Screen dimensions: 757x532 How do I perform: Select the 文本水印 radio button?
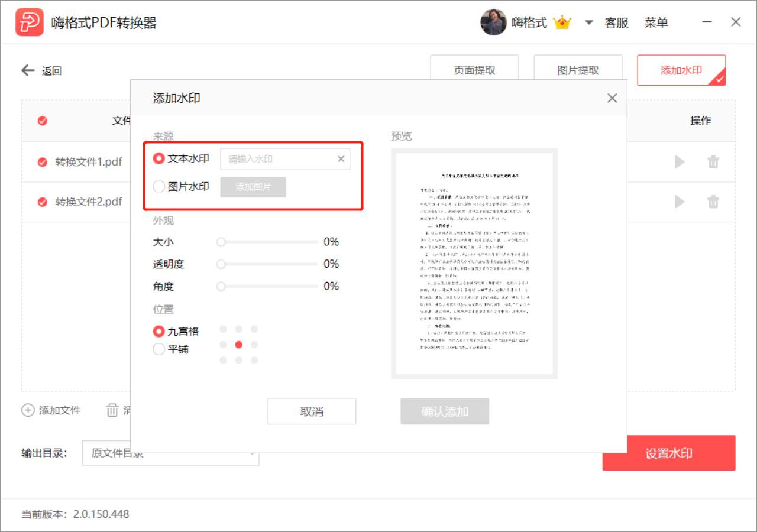(x=158, y=158)
